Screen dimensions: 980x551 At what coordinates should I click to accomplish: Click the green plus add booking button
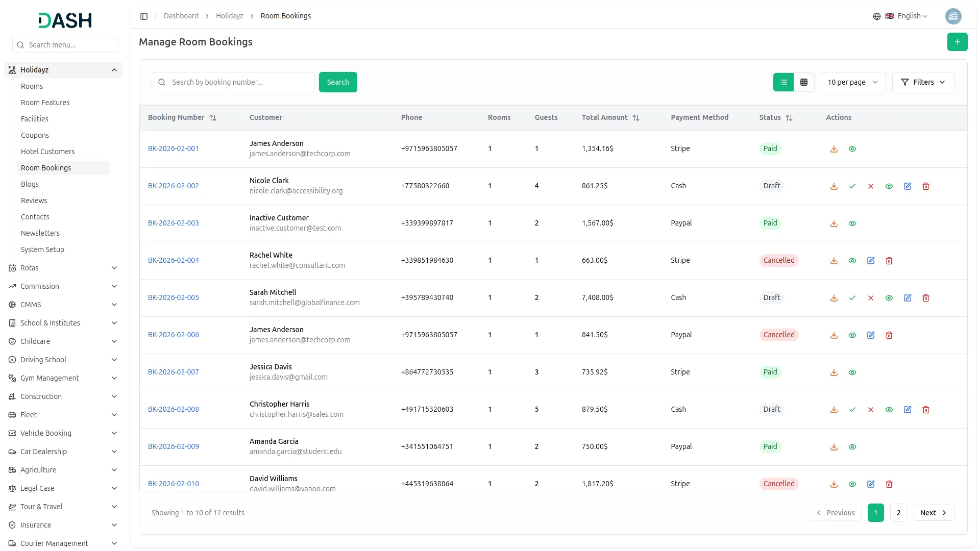(957, 42)
